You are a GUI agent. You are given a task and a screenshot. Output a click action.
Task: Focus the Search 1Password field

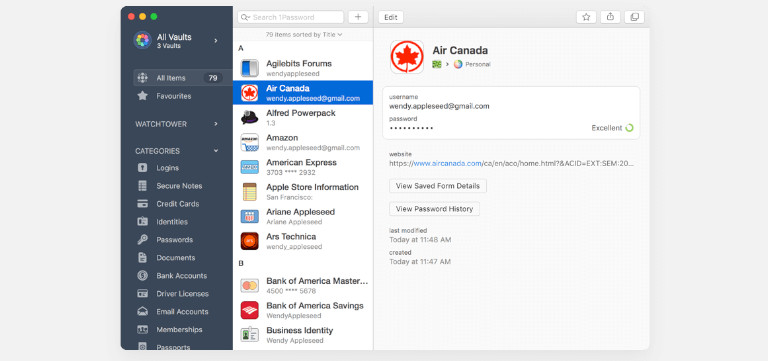coord(290,17)
